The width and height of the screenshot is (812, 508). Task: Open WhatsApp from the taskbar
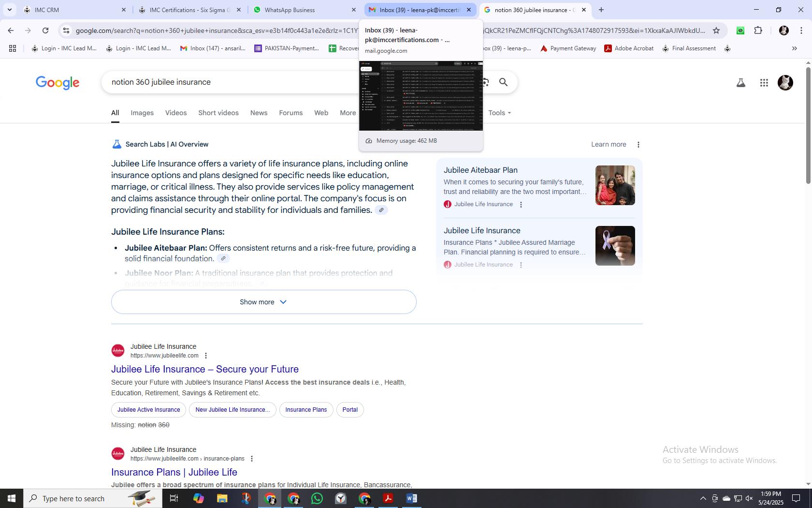tap(317, 498)
